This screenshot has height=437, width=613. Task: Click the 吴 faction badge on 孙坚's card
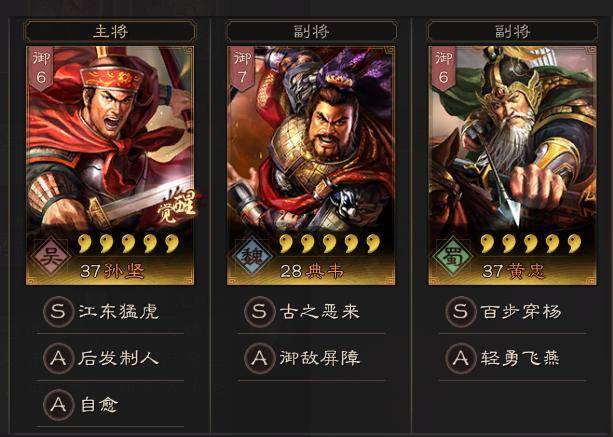point(51,257)
